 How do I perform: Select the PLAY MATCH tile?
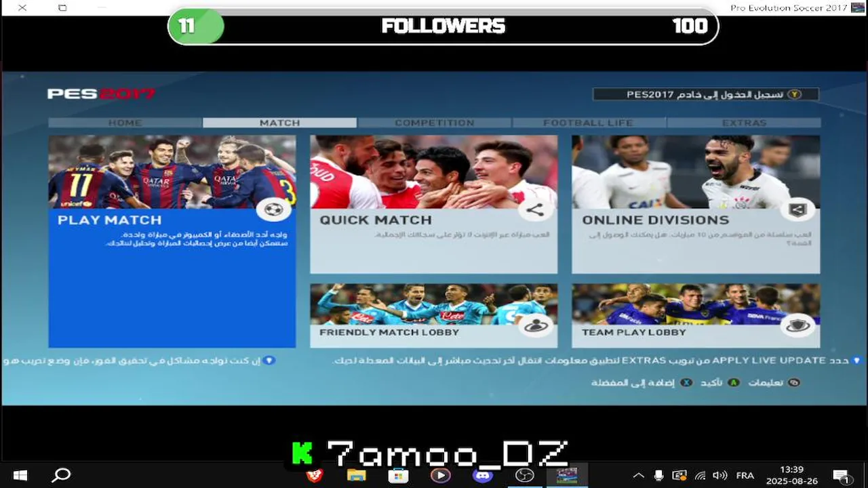click(x=172, y=241)
